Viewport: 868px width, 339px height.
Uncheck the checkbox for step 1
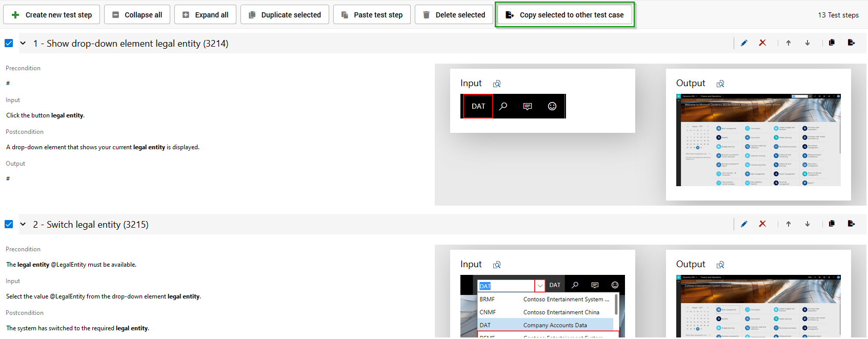coord(9,43)
